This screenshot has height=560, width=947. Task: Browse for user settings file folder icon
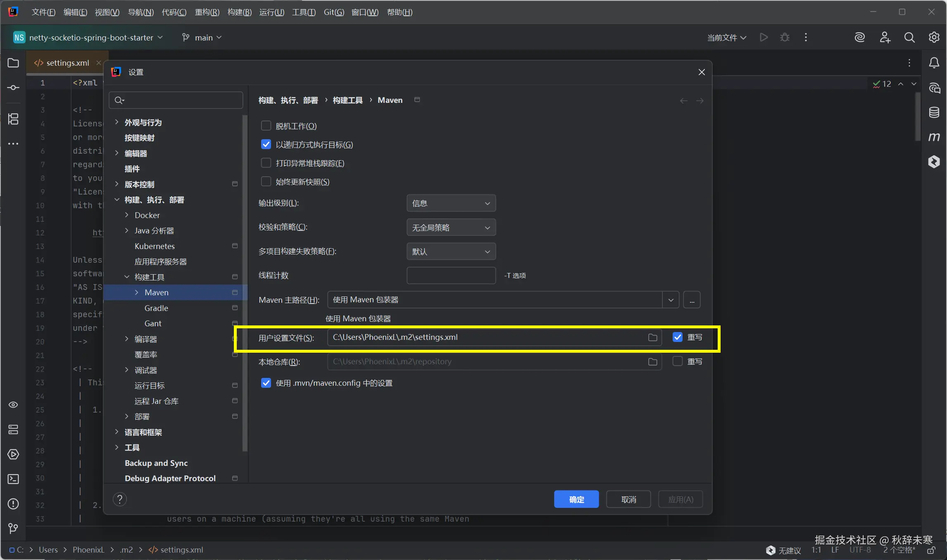coord(652,337)
